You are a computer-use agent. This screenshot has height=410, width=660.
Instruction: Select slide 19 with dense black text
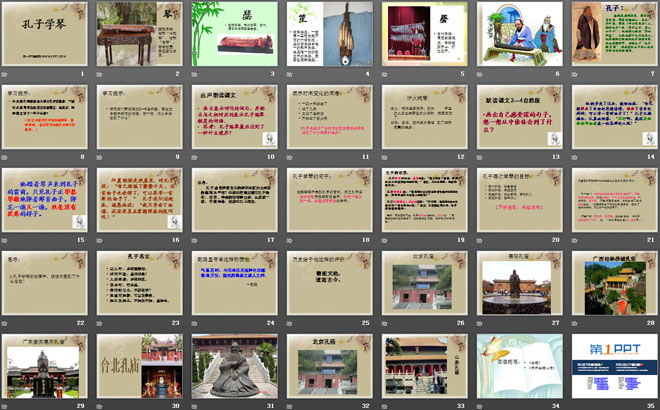click(x=425, y=200)
